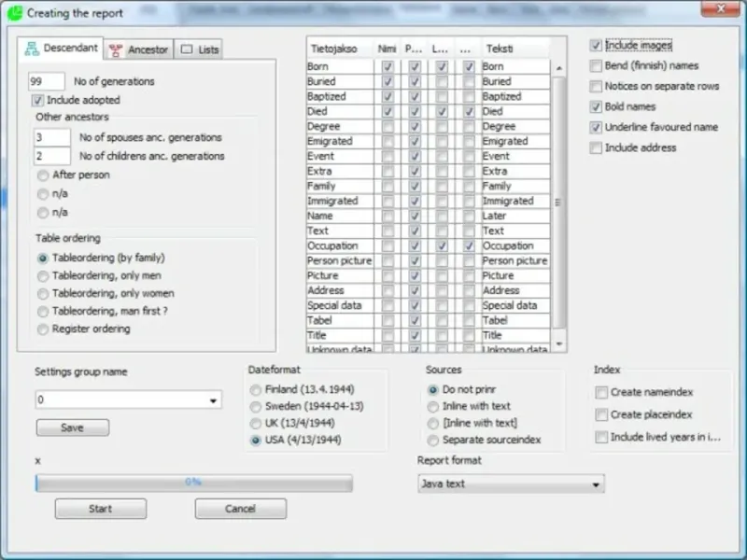This screenshot has height=560, width=747.
Task: Toggle Buried row Nimi checkbox
Action: (x=388, y=82)
